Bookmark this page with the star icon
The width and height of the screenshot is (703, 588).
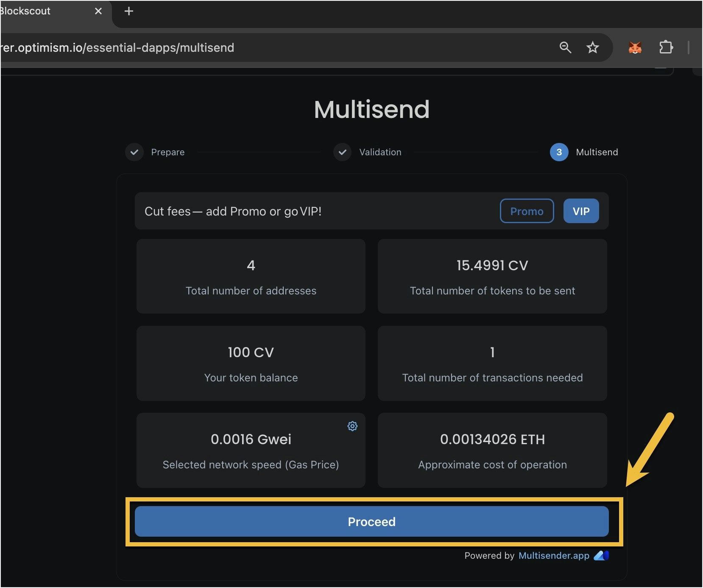click(593, 48)
